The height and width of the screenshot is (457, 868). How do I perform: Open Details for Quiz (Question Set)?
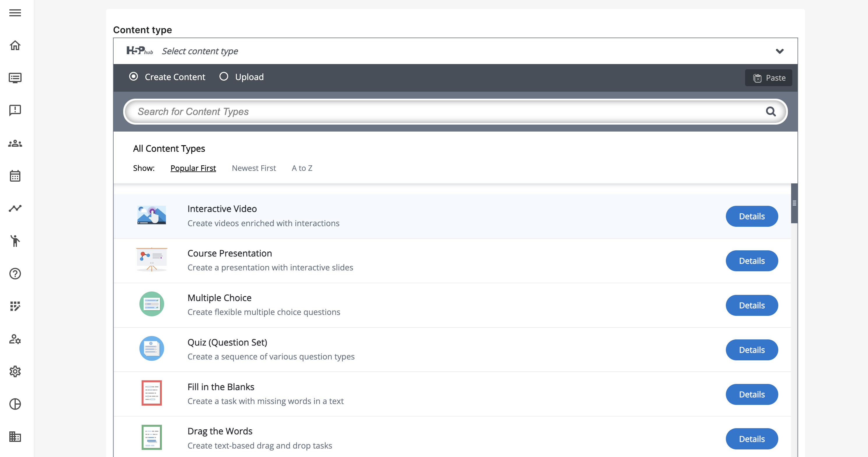(x=751, y=350)
